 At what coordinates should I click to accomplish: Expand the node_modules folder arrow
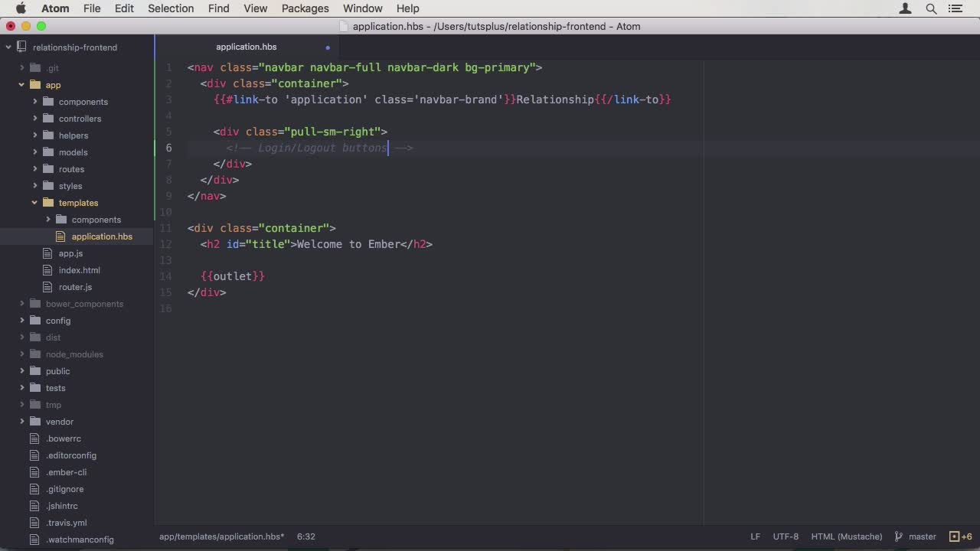click(21, 354)
